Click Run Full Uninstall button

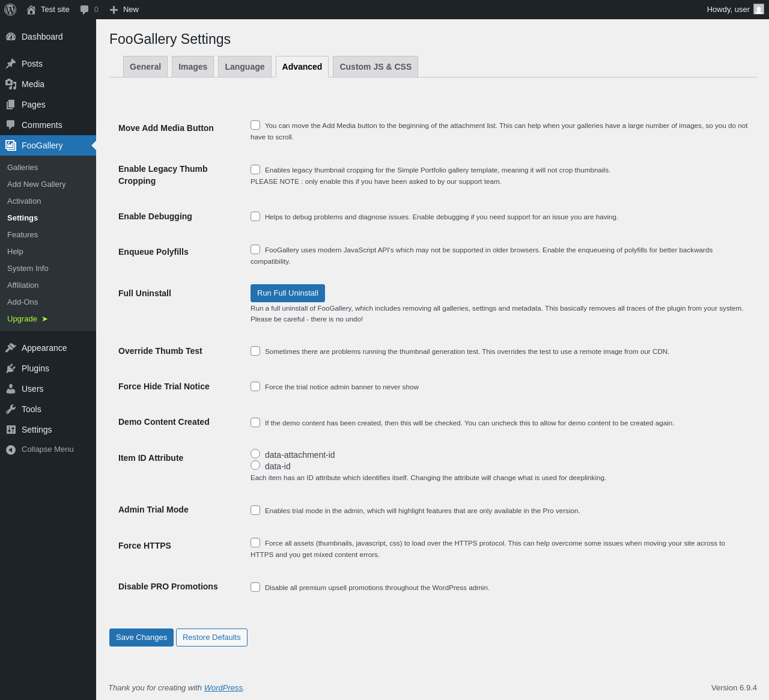288,293
